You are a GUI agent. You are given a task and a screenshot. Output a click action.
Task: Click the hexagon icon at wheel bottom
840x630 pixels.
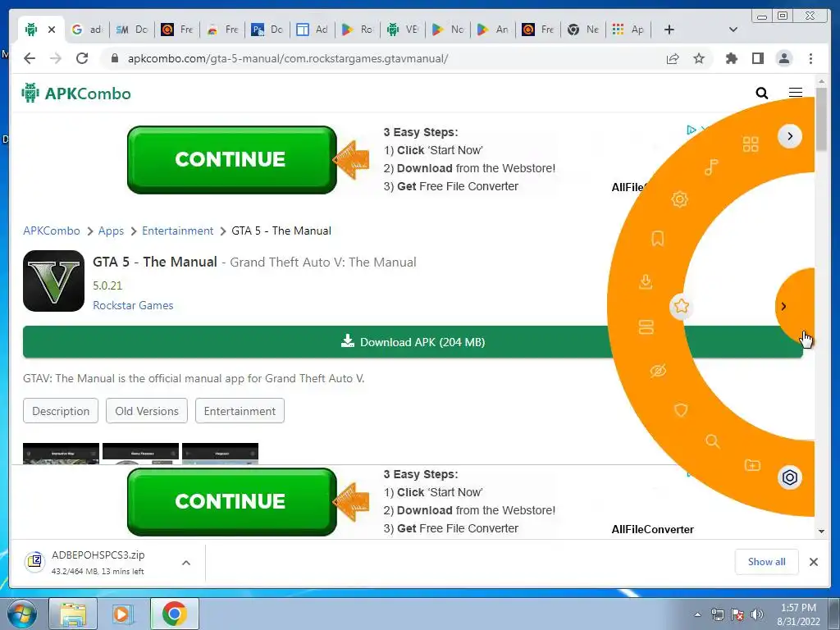pyautogui.click(x=790, y=477)
